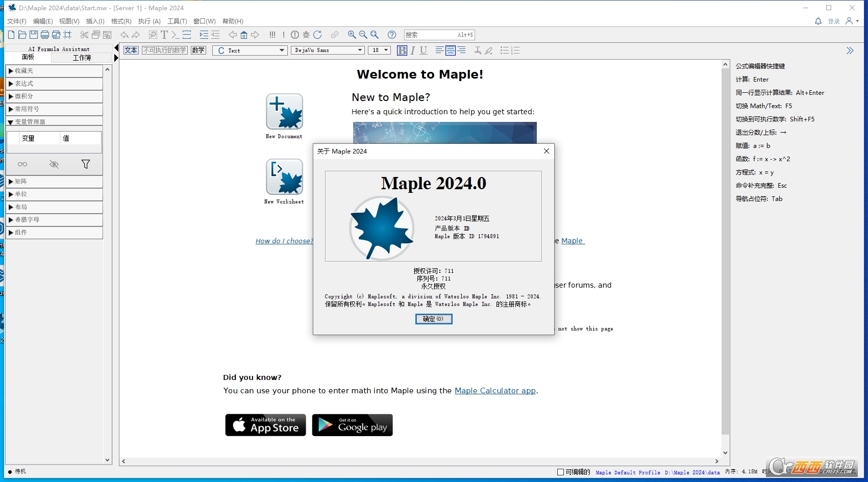The width and height of the screenshot is (868, 482).
Task: Create a new blank file from toolbar
Action: click(x=11, y=35)
